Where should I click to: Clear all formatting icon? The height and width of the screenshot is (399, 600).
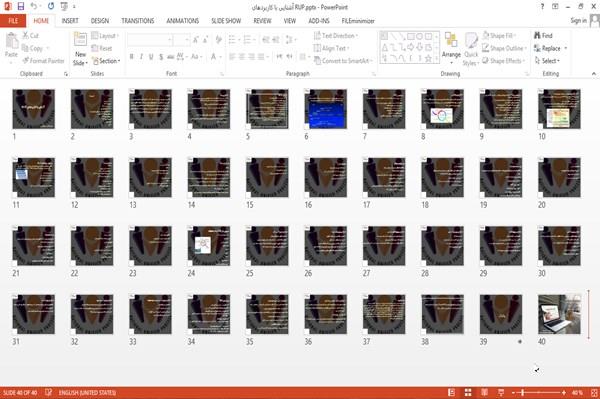tap(219, 39)
